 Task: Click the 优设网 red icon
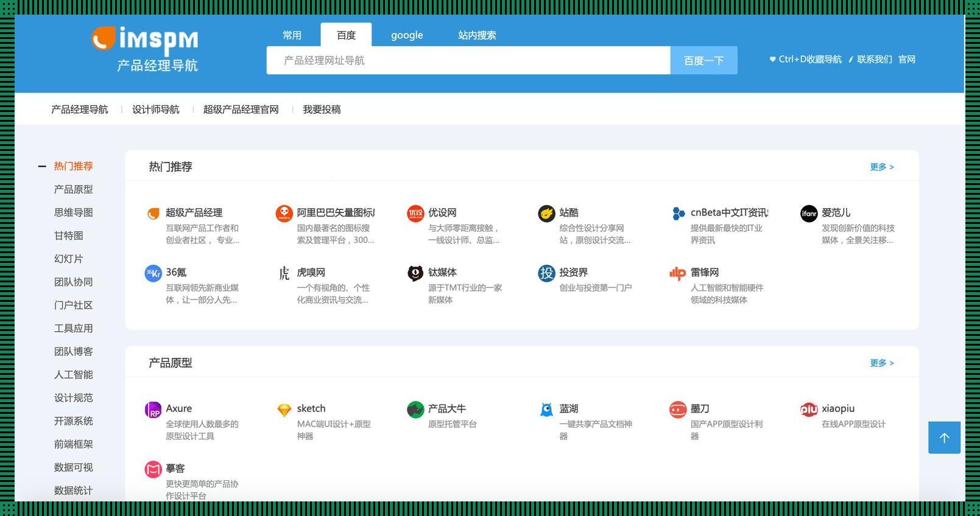[415, 214]
